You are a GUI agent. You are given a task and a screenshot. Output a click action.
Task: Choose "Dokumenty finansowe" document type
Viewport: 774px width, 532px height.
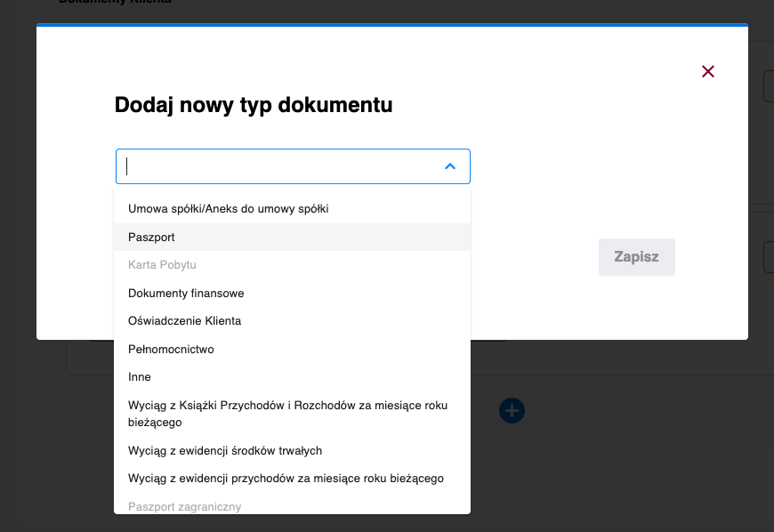click(185, 293)
